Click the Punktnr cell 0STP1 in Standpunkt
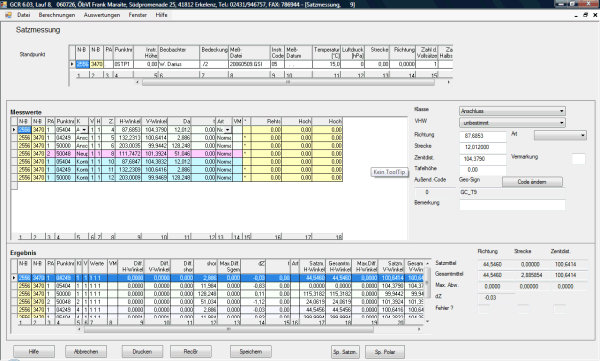This screenshot has width=600, height=361. pyautogui.click(x=124, y=64)
